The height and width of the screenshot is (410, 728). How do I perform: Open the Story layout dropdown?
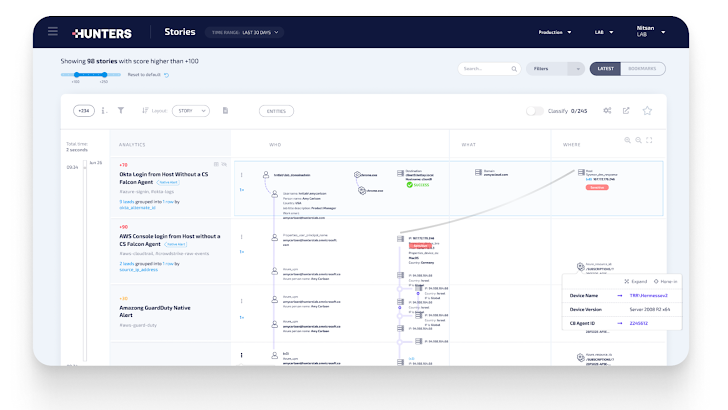191,111
